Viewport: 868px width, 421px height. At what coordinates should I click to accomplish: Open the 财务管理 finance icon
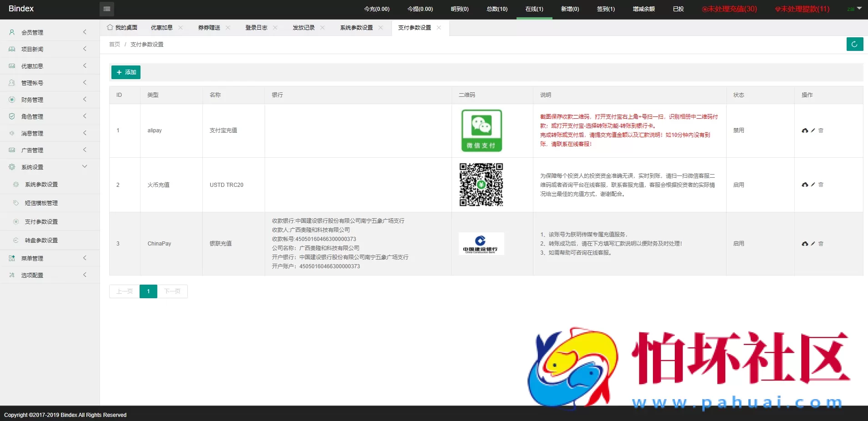(11, 99)
